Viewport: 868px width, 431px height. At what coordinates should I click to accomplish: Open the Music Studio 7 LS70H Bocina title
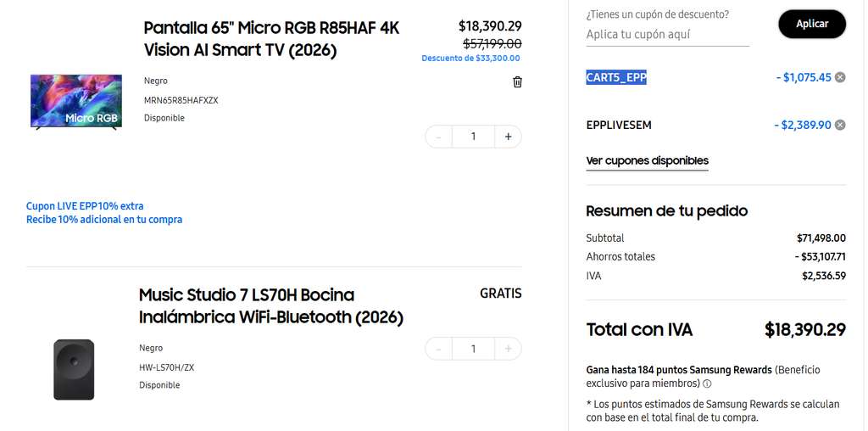(270, 305)
